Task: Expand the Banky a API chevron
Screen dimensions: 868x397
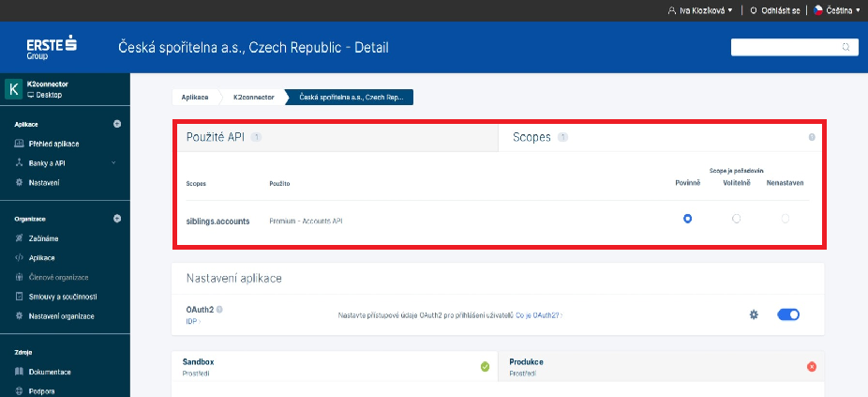Action: click(x=113, y=163)
